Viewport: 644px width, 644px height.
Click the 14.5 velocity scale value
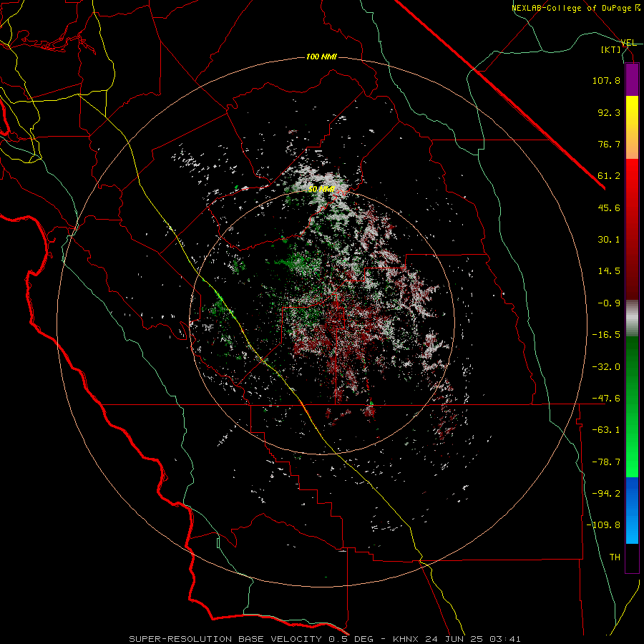[x=609, y=271]
